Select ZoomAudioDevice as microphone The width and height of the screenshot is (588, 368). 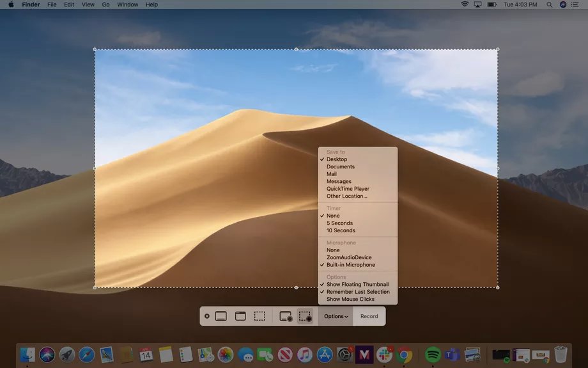click(x=349, y=257)
